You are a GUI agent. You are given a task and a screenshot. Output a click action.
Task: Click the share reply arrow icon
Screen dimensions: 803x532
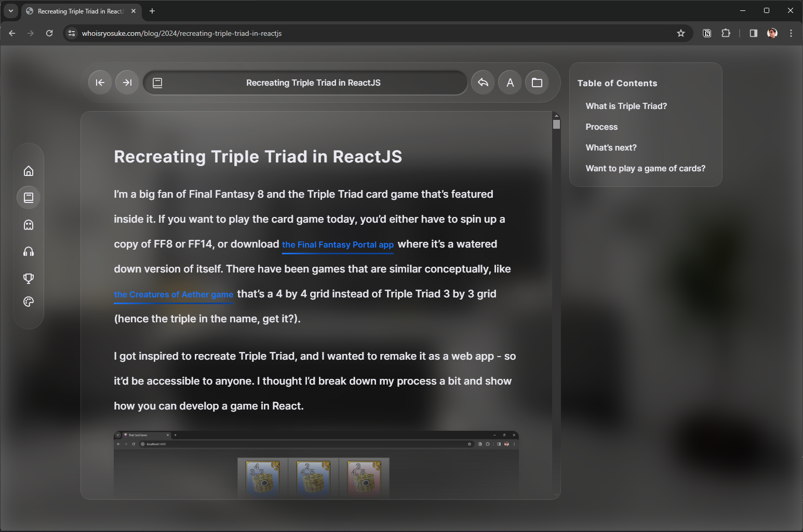pos(483,82)
